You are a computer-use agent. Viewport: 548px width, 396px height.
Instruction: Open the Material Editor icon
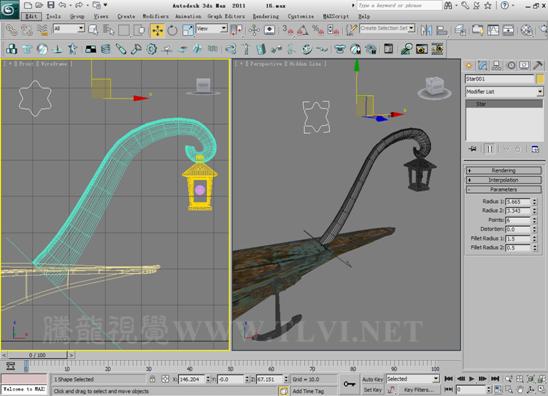coord(526,30)
